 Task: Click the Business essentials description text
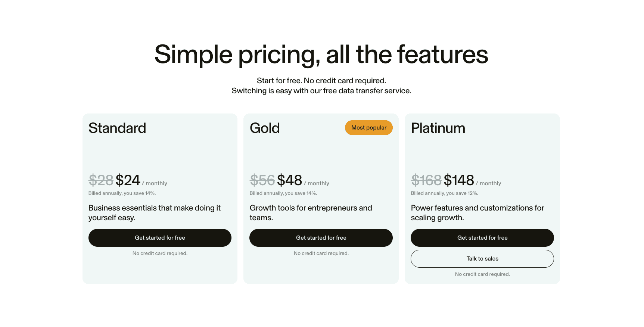point(155,213)
